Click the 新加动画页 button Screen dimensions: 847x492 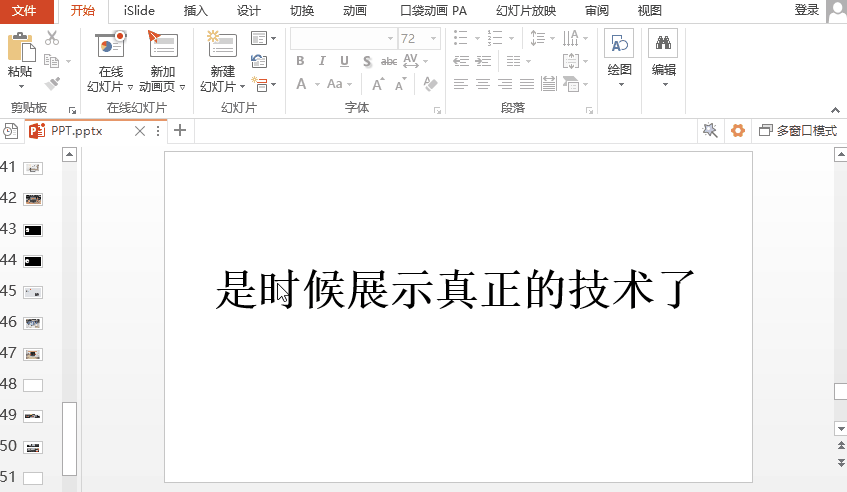pyautogui.click(x=163, y=62)
